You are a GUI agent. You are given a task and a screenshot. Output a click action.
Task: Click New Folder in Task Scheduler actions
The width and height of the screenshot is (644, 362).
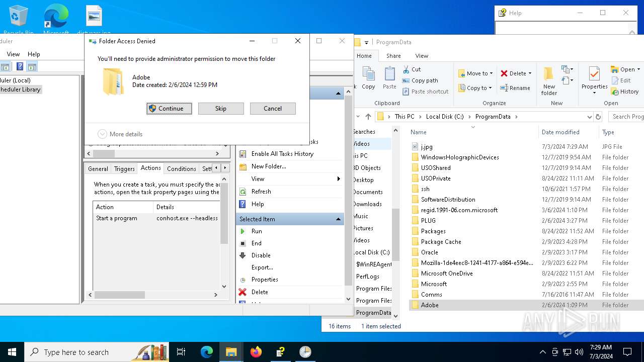[x=269, y=166]
